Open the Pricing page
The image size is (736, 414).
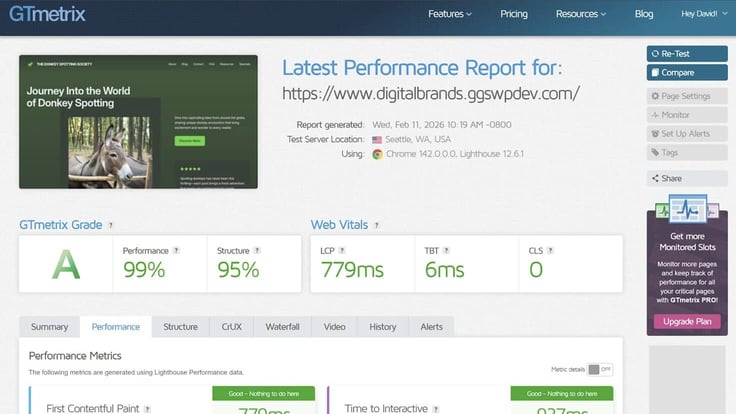(x=514, y=14)
